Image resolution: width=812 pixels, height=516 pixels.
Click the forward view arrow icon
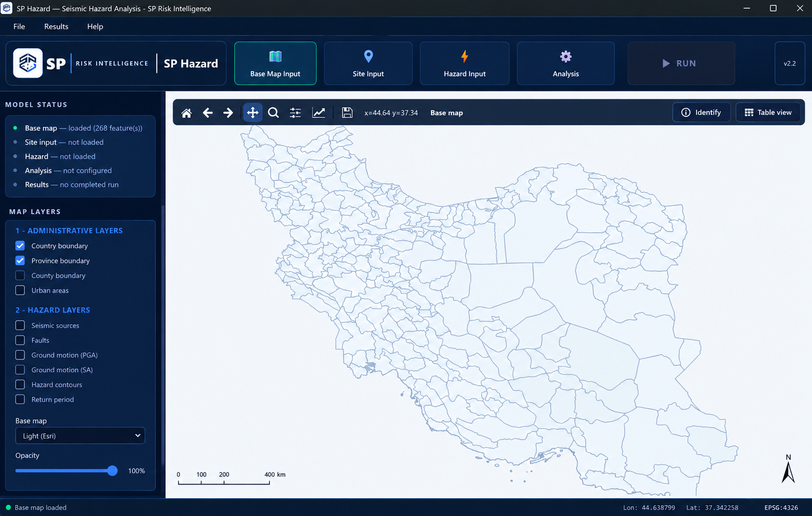click(228, 112)
